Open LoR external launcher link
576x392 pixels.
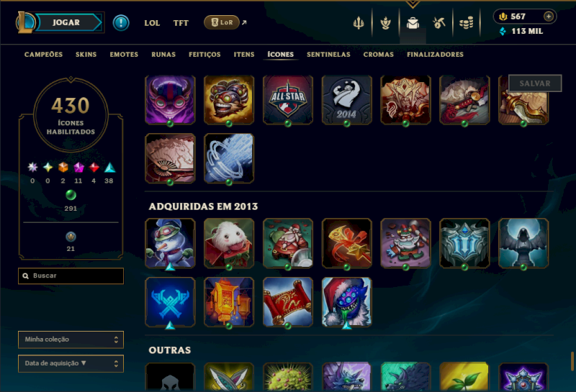[225, 22]
